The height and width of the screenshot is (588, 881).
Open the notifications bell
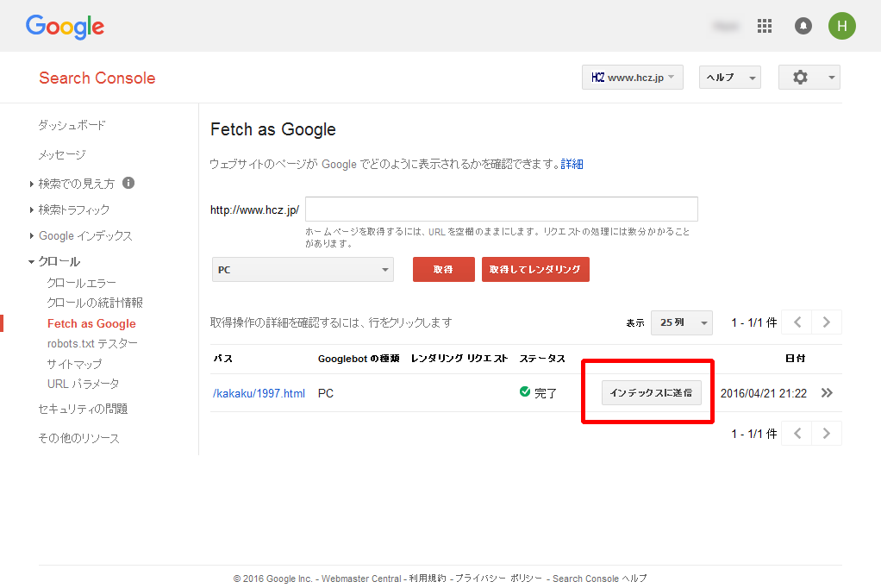(803, 26)
